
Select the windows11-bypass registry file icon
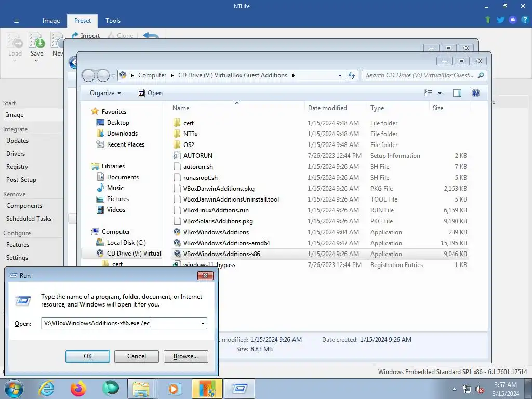177,264
